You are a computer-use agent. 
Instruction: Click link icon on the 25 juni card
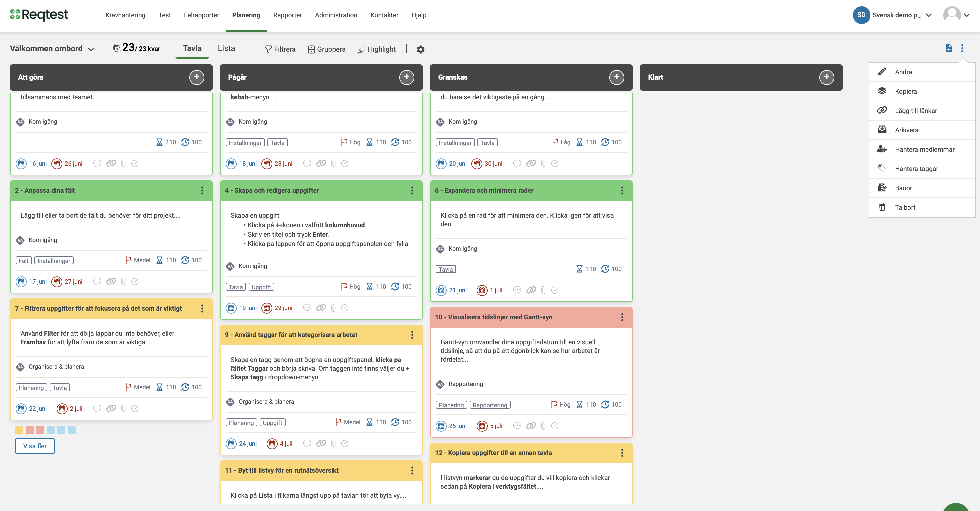(531, 426)
